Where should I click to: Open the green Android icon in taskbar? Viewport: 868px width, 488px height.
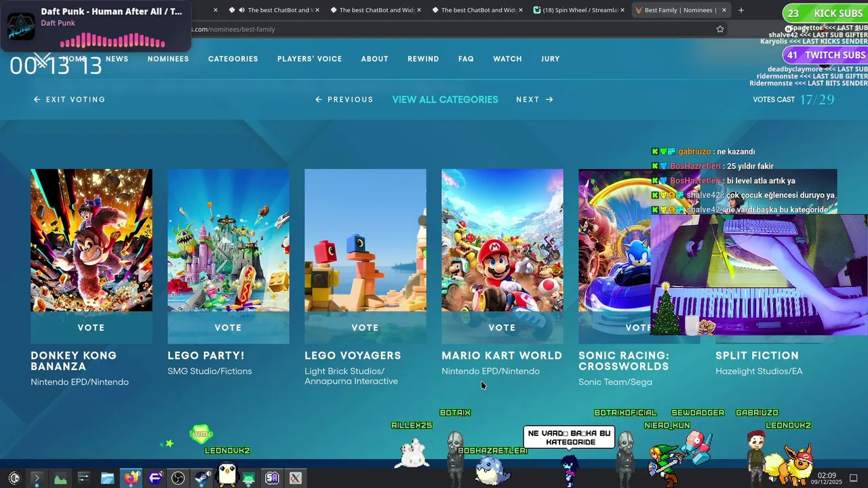pyautogui.click(x=249, y=479)
